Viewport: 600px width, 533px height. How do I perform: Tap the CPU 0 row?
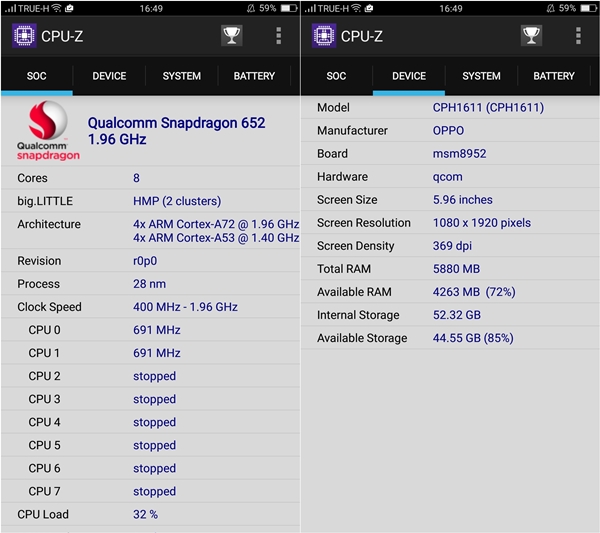click(150, 330)
